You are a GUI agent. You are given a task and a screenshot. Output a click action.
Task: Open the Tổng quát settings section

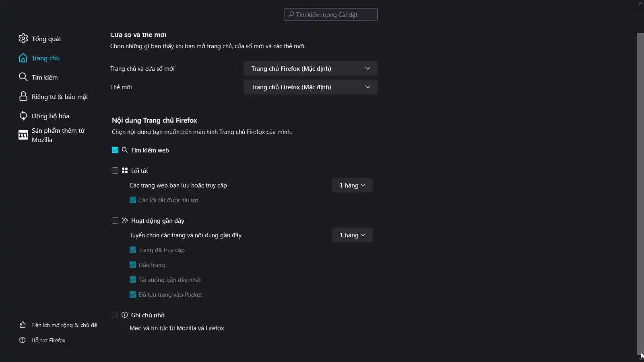tap(46, 39)
